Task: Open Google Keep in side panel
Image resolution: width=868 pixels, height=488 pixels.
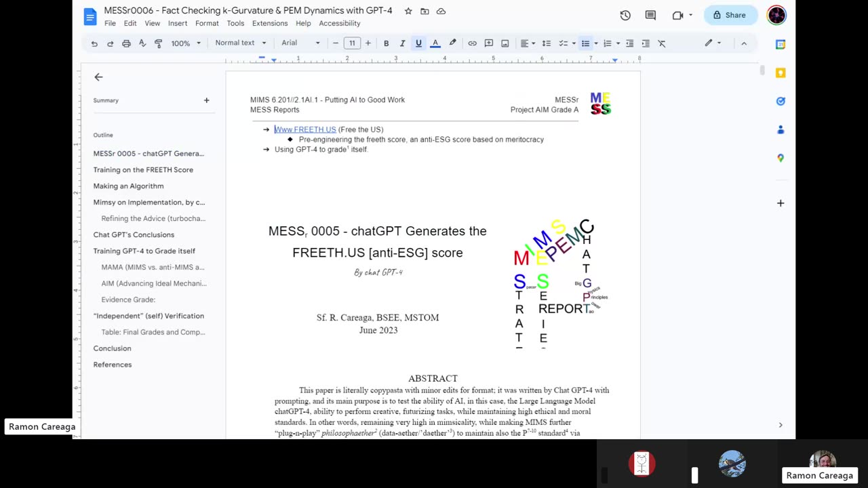Action: coord(781,73)
